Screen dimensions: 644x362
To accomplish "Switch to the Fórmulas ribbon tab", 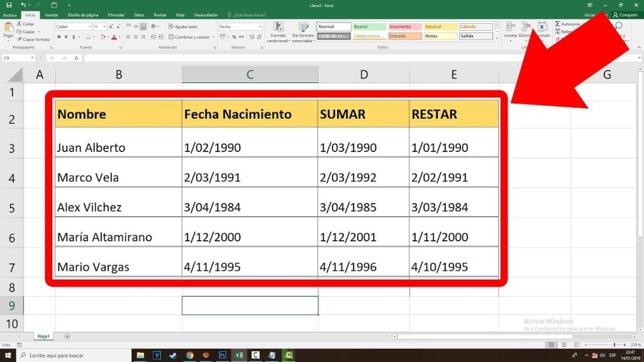I will pyautogui.click(x=116, y=14).
